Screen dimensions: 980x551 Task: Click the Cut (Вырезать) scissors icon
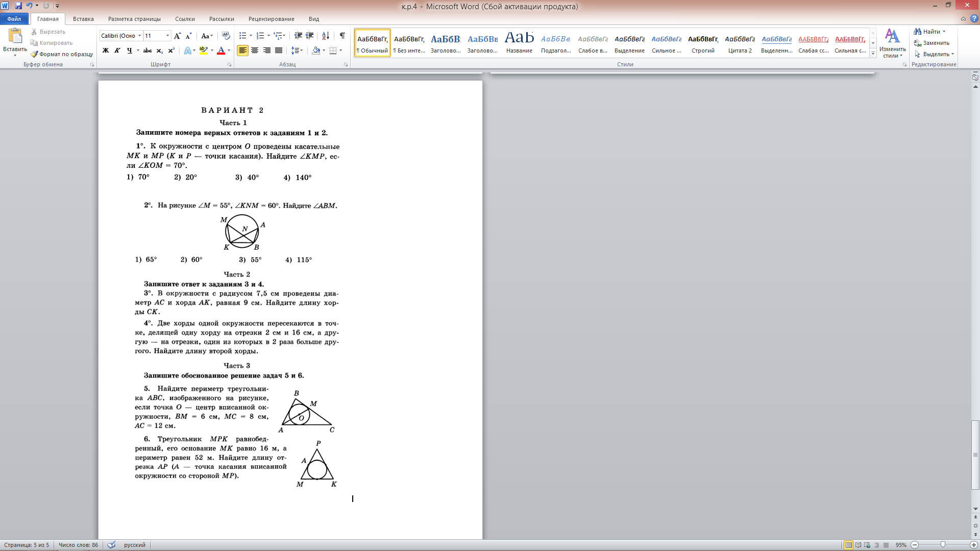coord(34,32)
